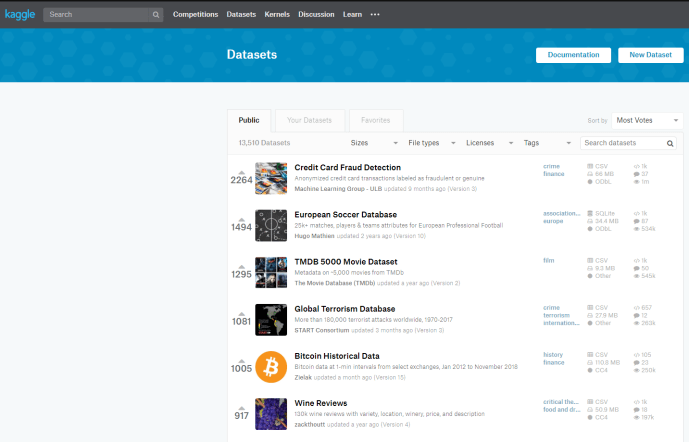
Task: Upvote Credit Card Fraud Detection dataset
Action: pos(241,172)
